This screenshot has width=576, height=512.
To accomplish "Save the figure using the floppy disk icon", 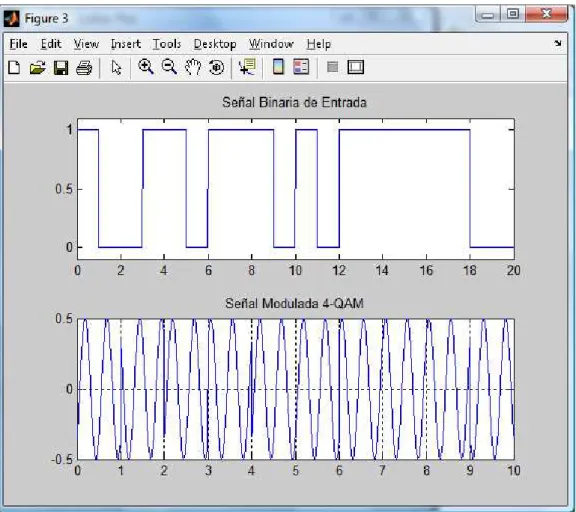I will 61,68.
